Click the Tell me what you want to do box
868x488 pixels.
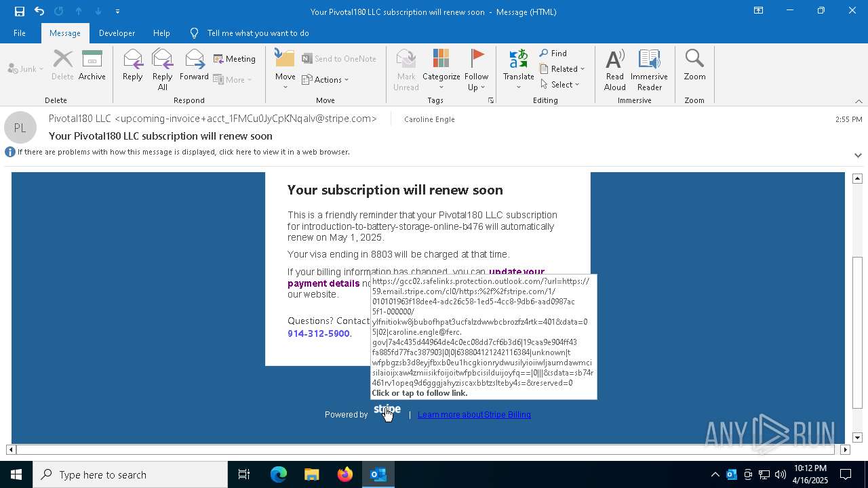258,33
